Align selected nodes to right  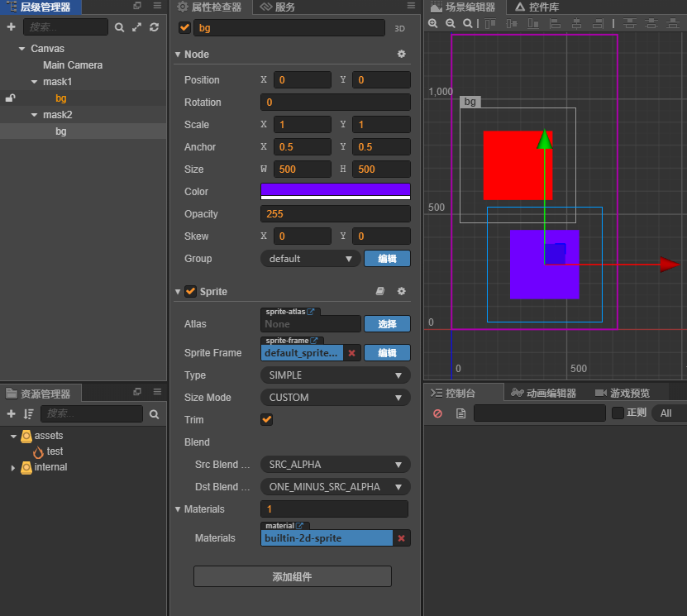pyautogui.click(x=598, y=23)
